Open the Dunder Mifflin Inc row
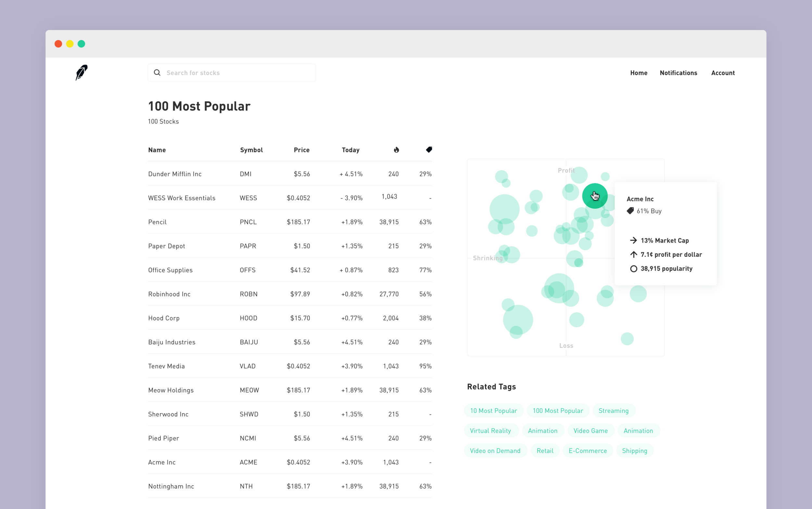Viewport: 812px width, 509px height. (x=175, y=174)
